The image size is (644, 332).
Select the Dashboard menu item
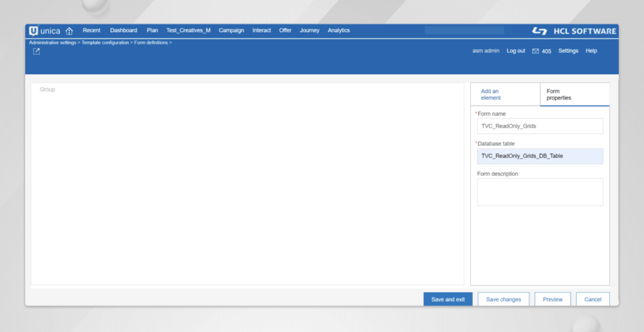pyautogui.click(x=123, y=30)
